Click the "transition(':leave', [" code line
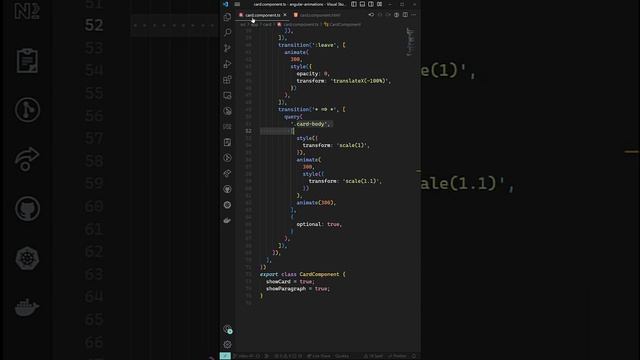 (312, 45)
